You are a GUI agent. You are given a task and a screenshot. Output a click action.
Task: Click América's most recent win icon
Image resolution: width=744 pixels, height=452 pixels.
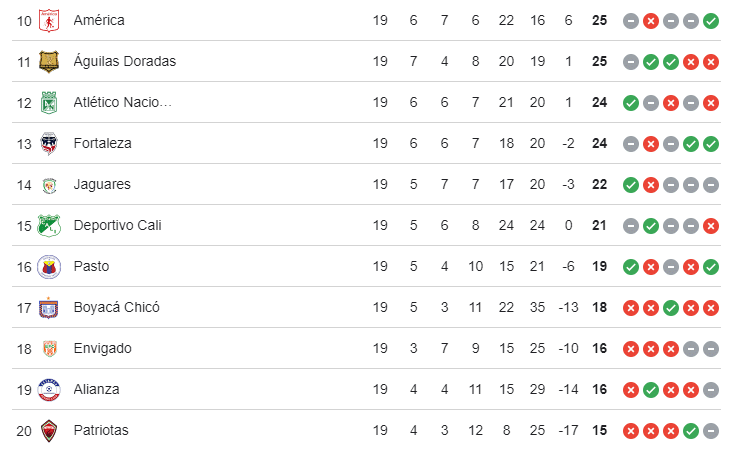coord(711,21)
